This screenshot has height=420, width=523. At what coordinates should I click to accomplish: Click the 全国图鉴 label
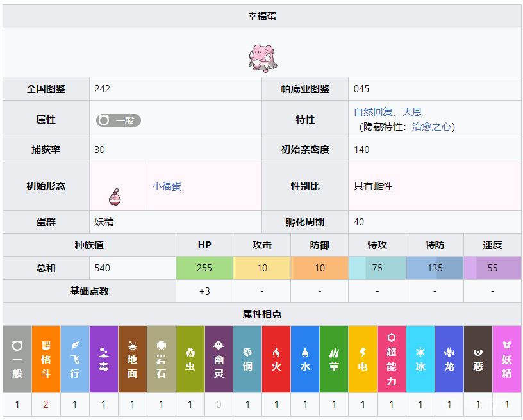click(46, 88)
